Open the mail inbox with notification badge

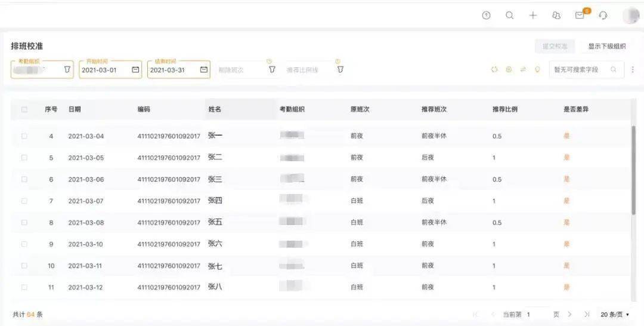pyautogui.click(x=580, y=16)
